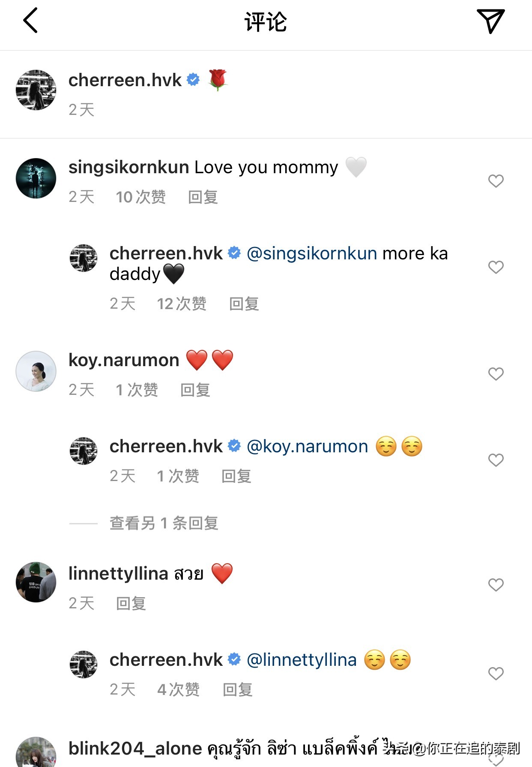Like singsikornkun's 'Love you mommy' comment
The height and width of the screenshot is (767, 532).
coord(496,181)
